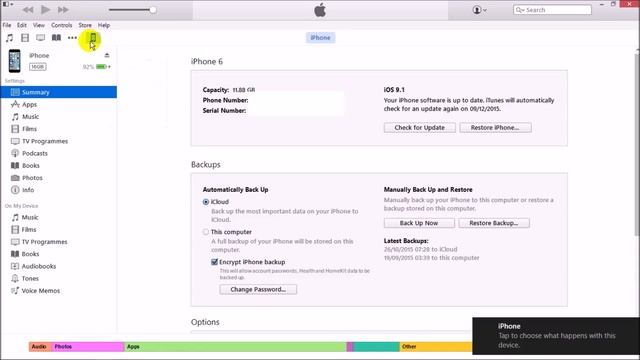The image size is (640, 360).
Task: Open the Books library icon
Action: [56, 38]
